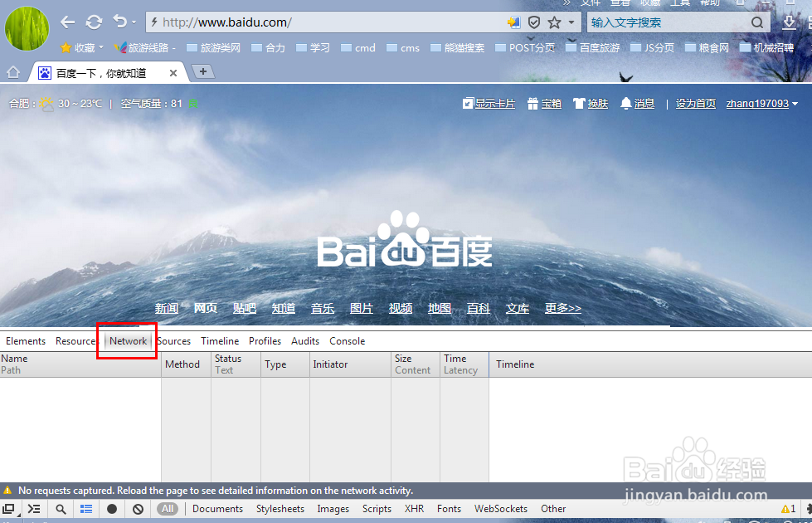Screen dimensions: 812x523
Task: Click the 消息 messages link
Action: [638, 104]
